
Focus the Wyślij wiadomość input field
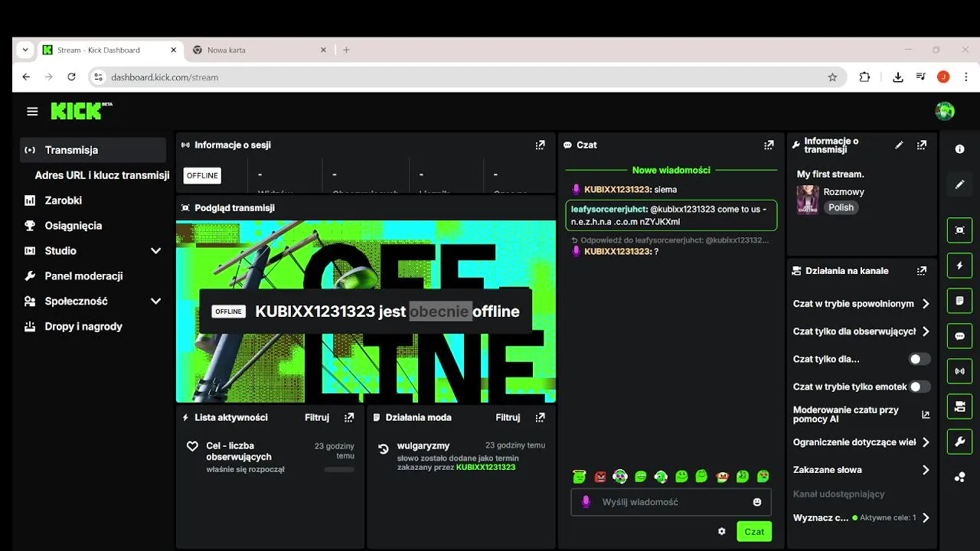[670, 502]
